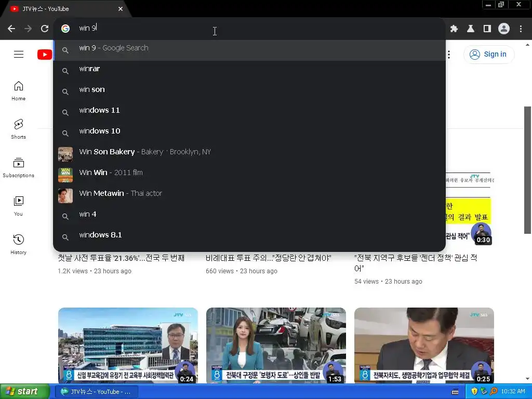Open the video titled '첫날 사전 투표율 21.36%'

tap(121, 258)
